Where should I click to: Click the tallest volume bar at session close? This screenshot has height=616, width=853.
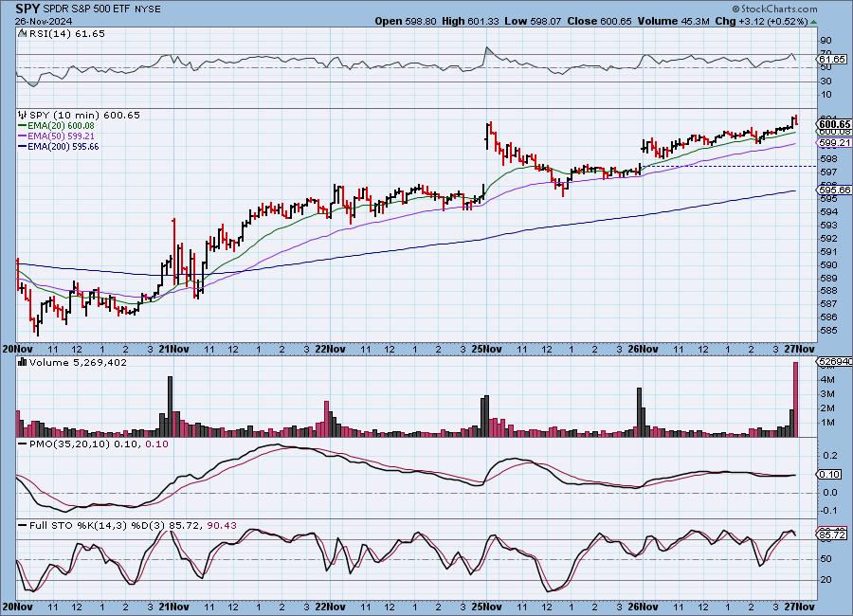pos(796,399)
